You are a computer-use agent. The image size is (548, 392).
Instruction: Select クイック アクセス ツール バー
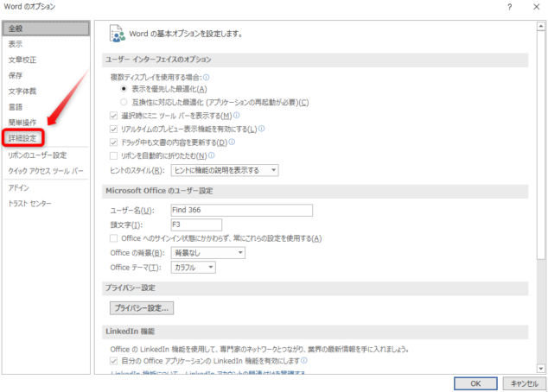click(46, 171)
